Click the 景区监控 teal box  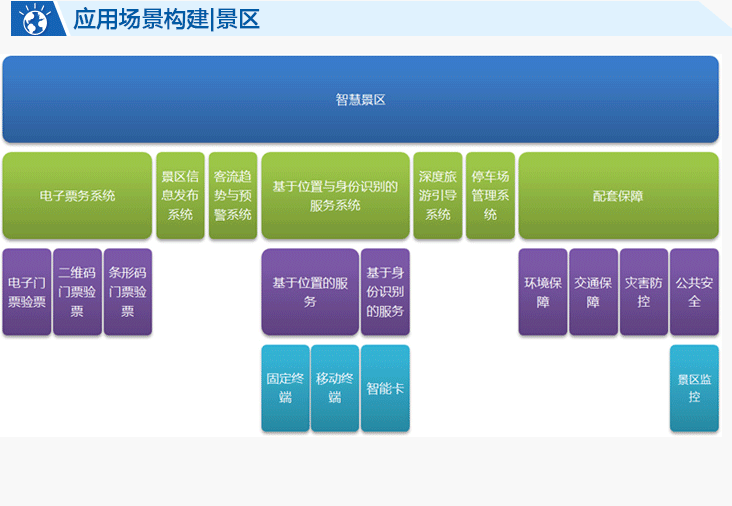pos(694,388)
